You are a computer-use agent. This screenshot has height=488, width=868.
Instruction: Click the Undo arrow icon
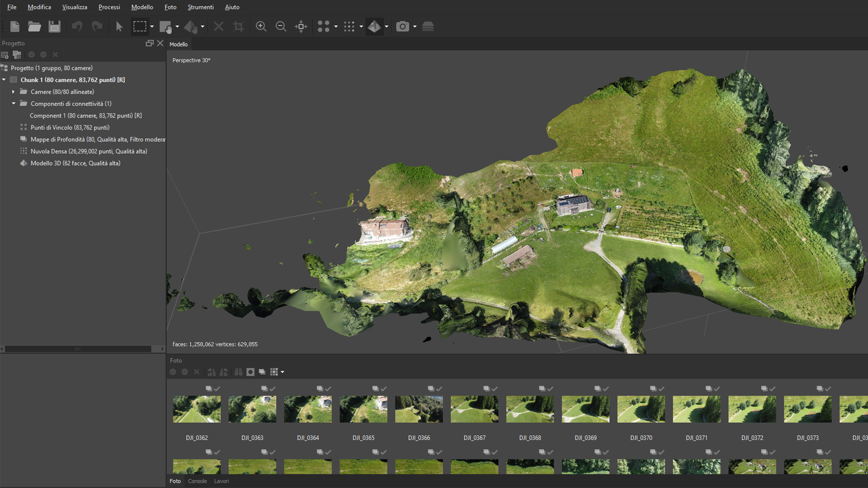[76, 27]
